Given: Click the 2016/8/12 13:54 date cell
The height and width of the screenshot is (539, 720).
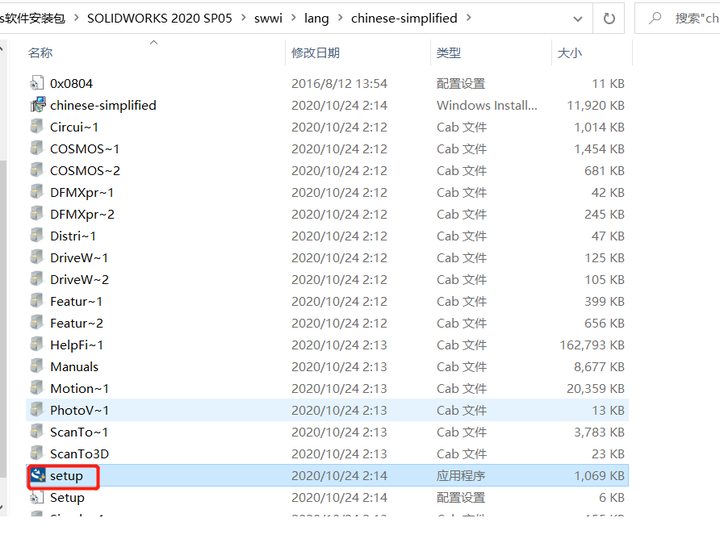Looking at the screenshot, I should [x=339, y=84].
